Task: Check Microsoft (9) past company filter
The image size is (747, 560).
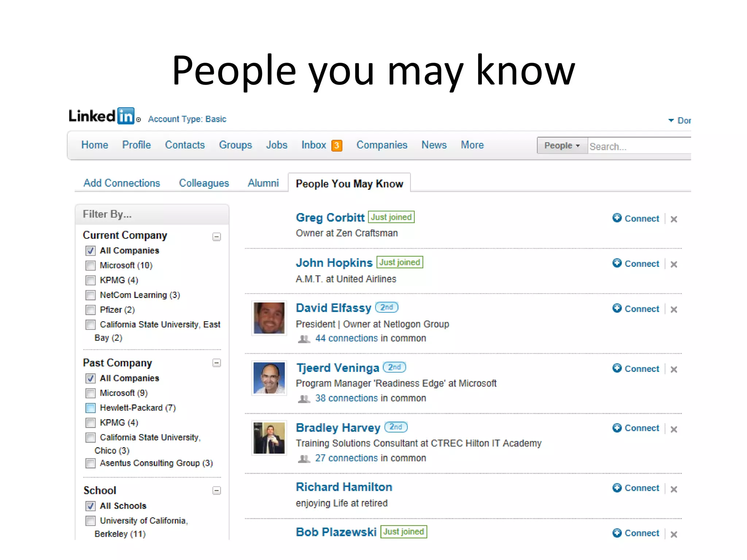Action: (90, 393)
